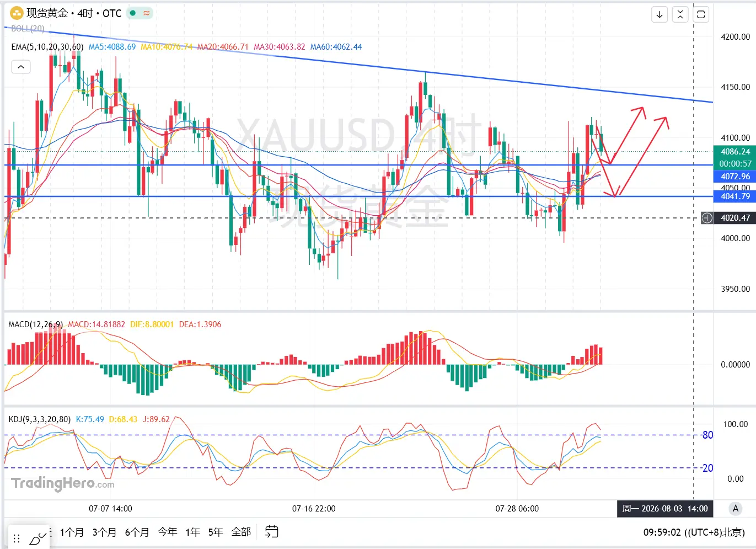
Task: Select the 6个月 time range
Action: click(x=137, y=532)
